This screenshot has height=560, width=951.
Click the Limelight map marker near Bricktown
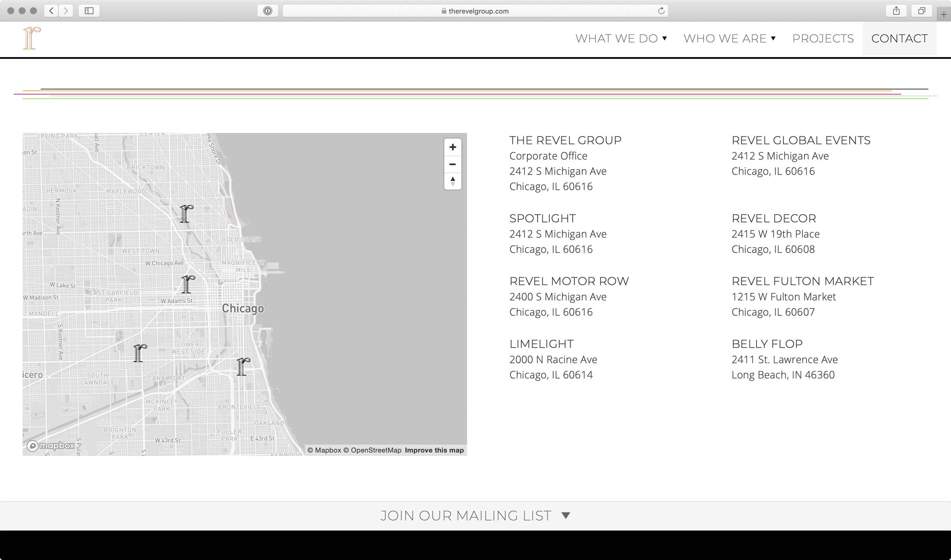coord(186,214)
